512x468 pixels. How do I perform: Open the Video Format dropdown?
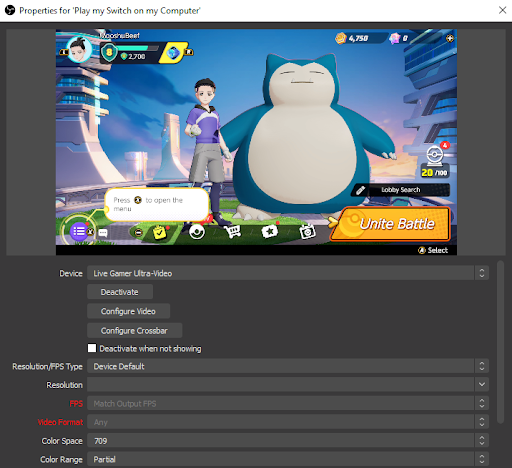coord(288,422)
